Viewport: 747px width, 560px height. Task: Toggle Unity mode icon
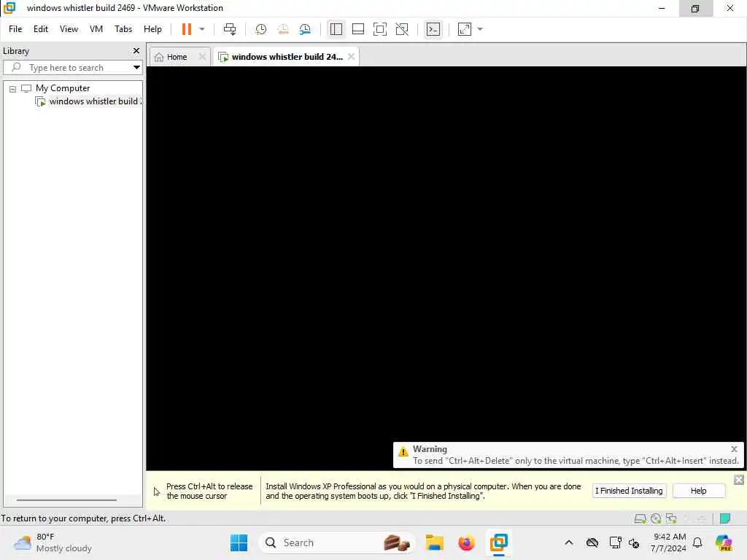tap(402, 29)
